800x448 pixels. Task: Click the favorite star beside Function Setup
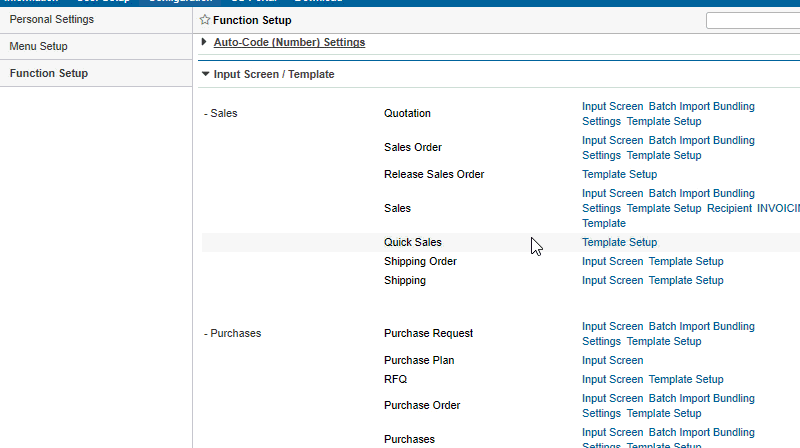[x=205, y=20]
